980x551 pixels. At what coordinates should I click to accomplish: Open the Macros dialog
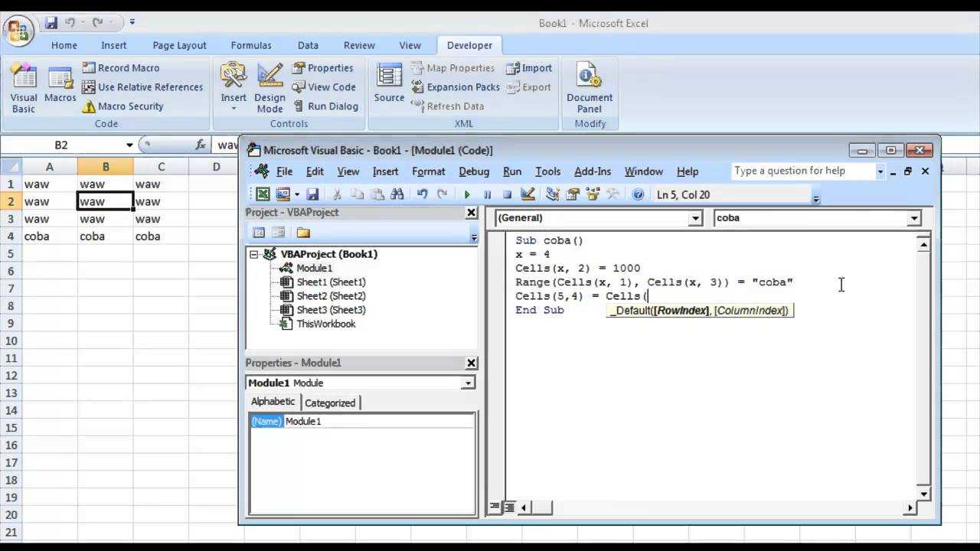coord(60,84)
